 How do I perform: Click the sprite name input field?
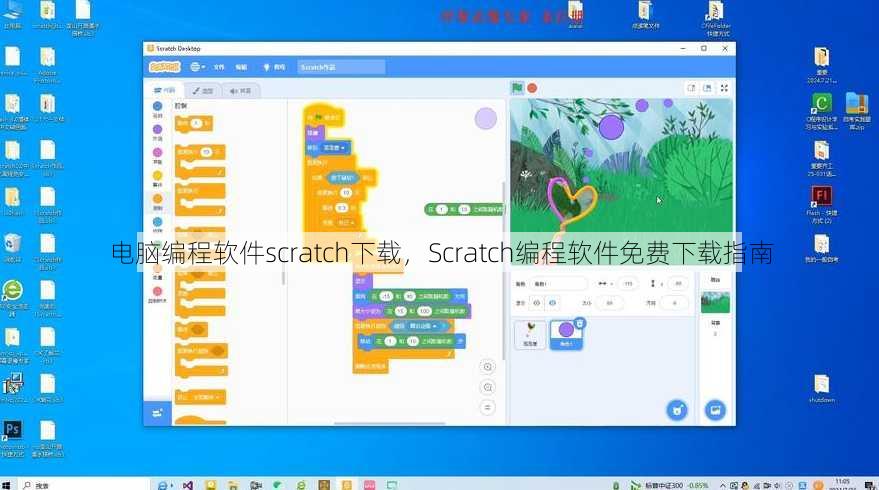click(x=559, y=284)
